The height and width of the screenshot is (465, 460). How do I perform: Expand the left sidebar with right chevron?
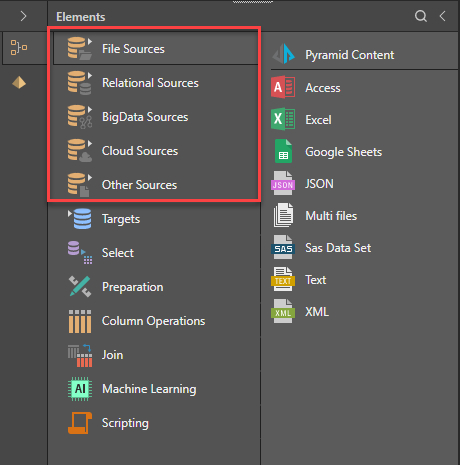[x=23, y=16]
